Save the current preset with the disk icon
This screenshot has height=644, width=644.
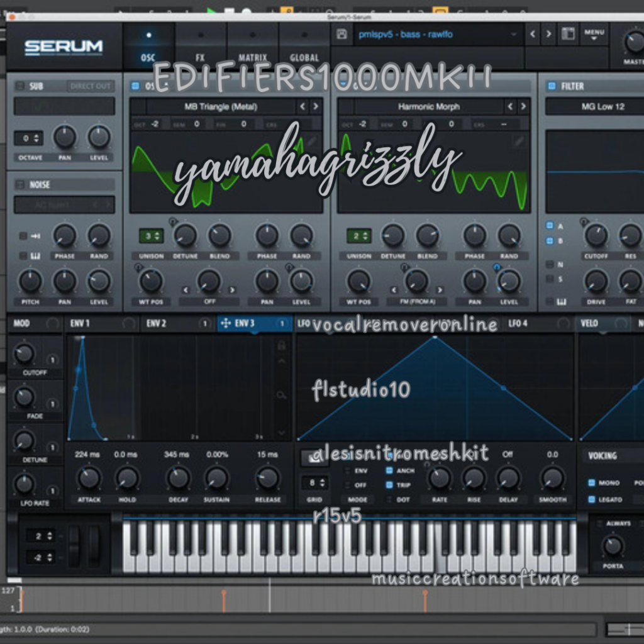pyautogui.click(x=341, y=34)
